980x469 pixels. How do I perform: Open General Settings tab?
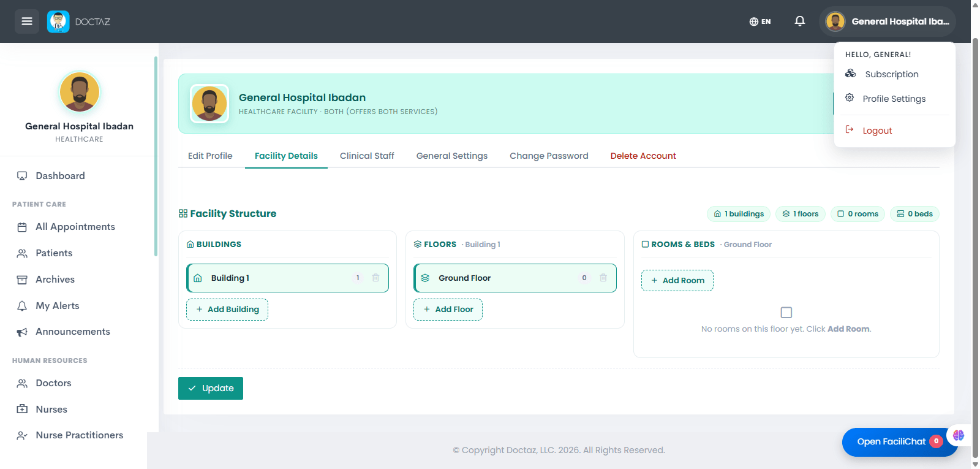452,156
